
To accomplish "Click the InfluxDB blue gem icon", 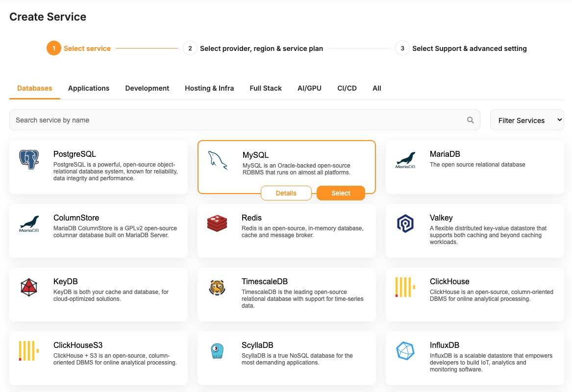I will (405, 351).
